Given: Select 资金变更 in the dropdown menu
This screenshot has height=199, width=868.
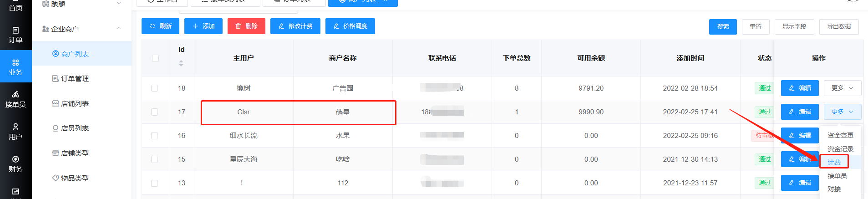Looking at the screenshot, I should point(840,135).
